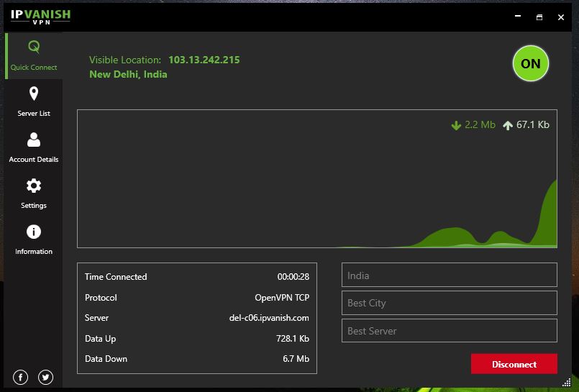Open Settings gear icon

[34, 186]
